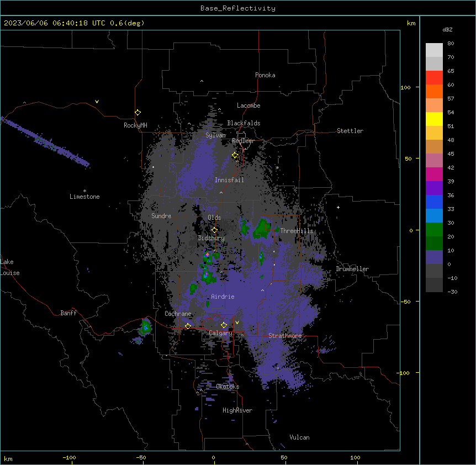Image resolution: width=476 pixels, height=465 pixels.
Task: Click the Olds label
Action: click(x=214, y=218)
